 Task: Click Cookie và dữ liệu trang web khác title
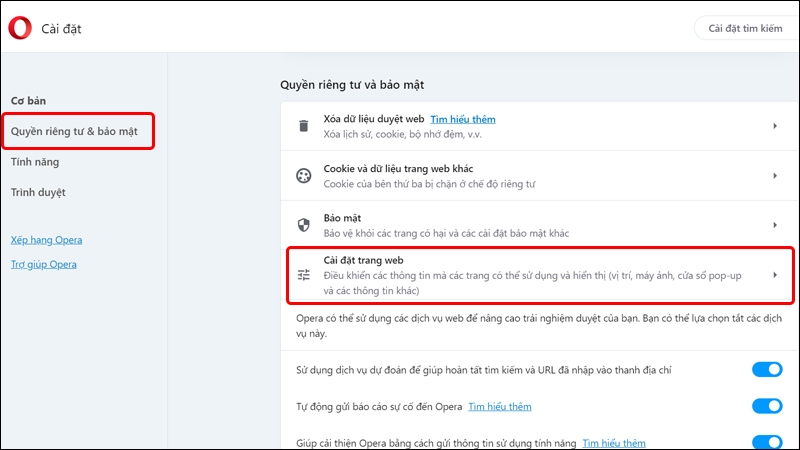point(398,169)
